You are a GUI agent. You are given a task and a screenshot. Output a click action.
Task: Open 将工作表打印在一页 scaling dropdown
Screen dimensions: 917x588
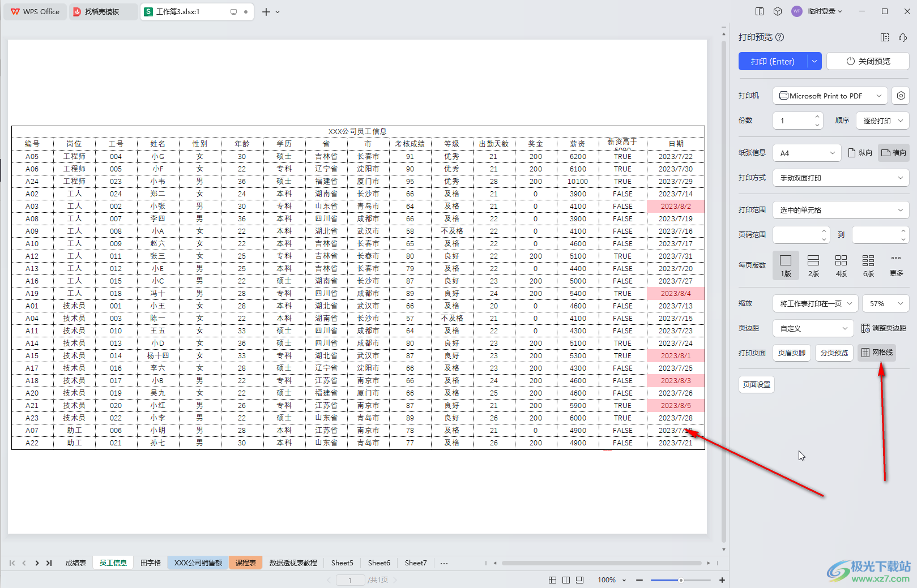[816, 303]
